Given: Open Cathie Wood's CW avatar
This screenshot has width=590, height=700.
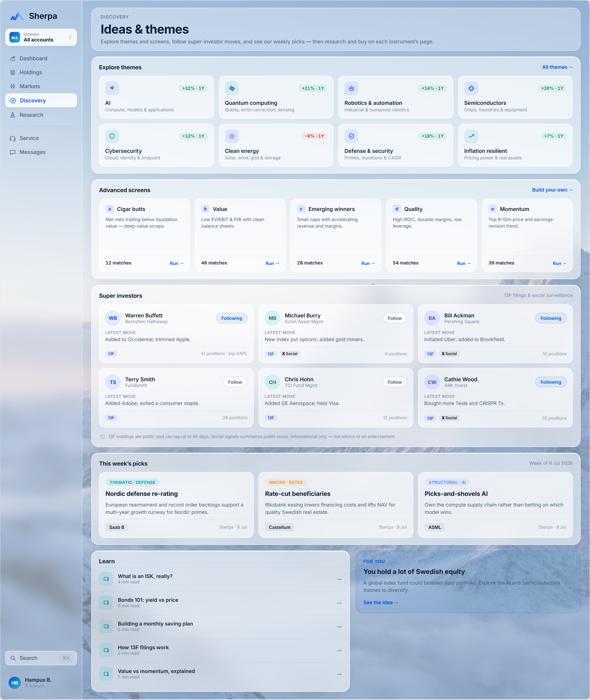Looking at the screenshot, I should pos(432,382).
